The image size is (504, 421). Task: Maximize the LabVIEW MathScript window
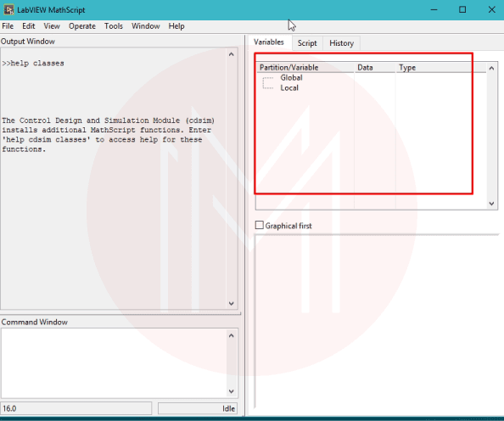462,9
